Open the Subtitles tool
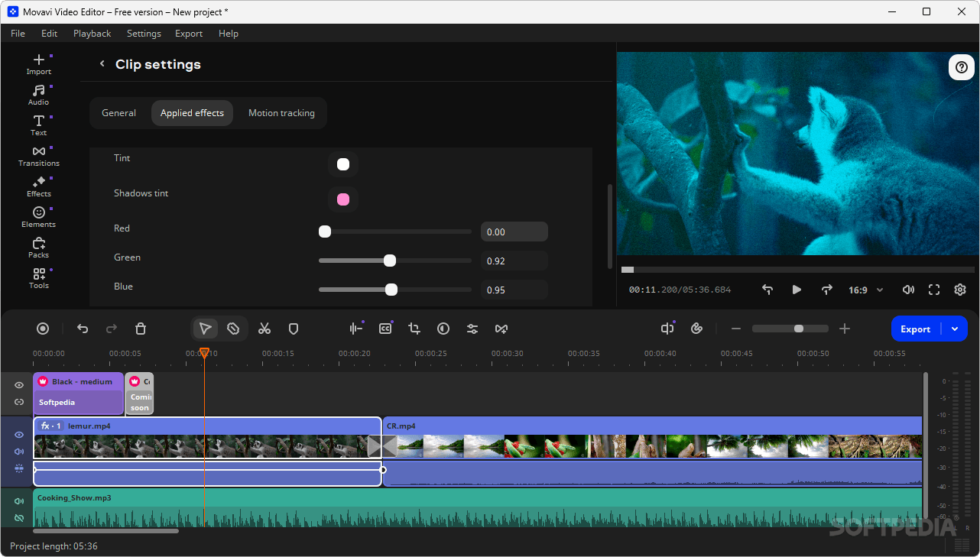The height and width of the screenshot is (557, 980). click(385, 329)
